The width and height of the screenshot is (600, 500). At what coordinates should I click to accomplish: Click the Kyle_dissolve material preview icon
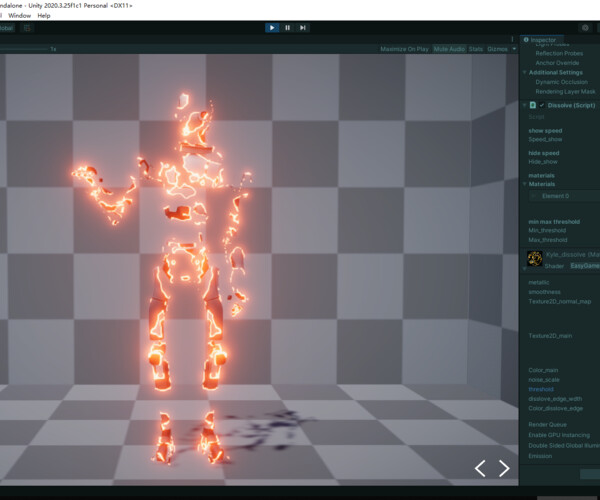click(535, 260)
